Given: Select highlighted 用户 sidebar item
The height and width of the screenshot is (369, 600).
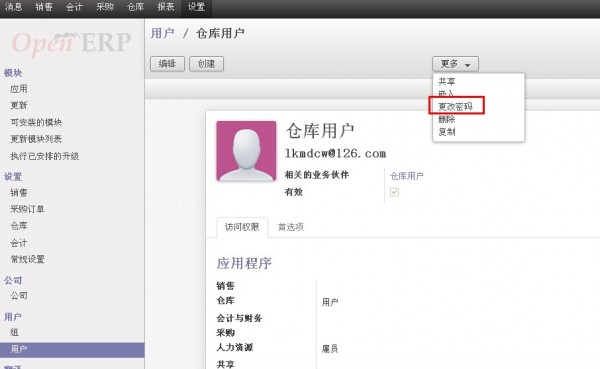Looking at the screenshot, I should point(72,349).
